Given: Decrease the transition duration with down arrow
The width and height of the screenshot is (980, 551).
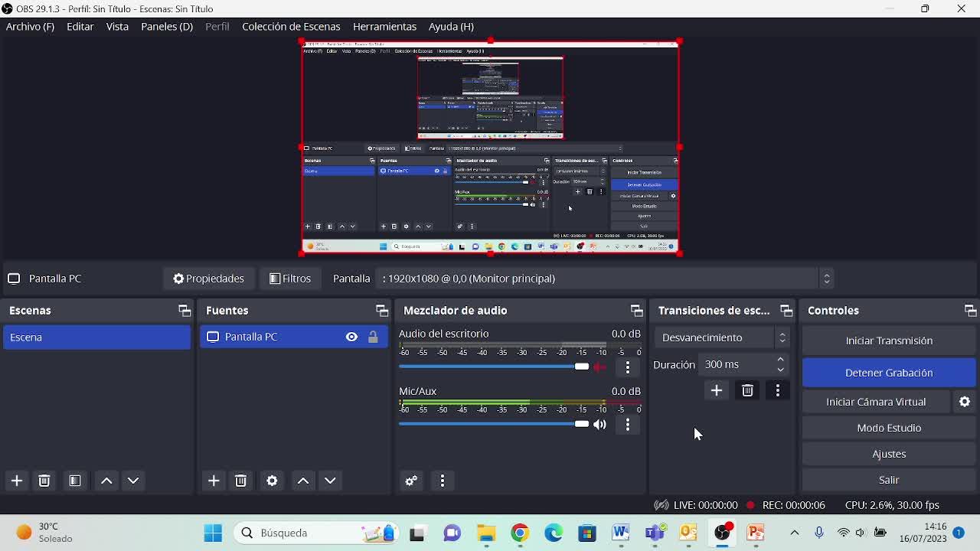Looking at the screenshot, I should [x=781, y=370].
